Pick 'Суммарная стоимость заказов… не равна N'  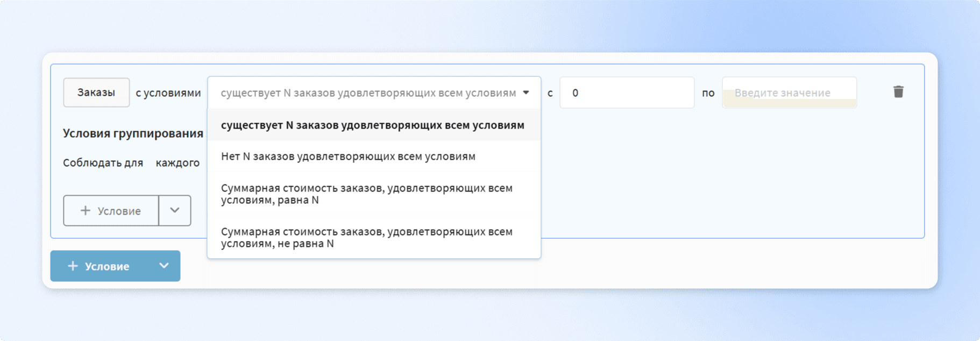tap(374, 237)
